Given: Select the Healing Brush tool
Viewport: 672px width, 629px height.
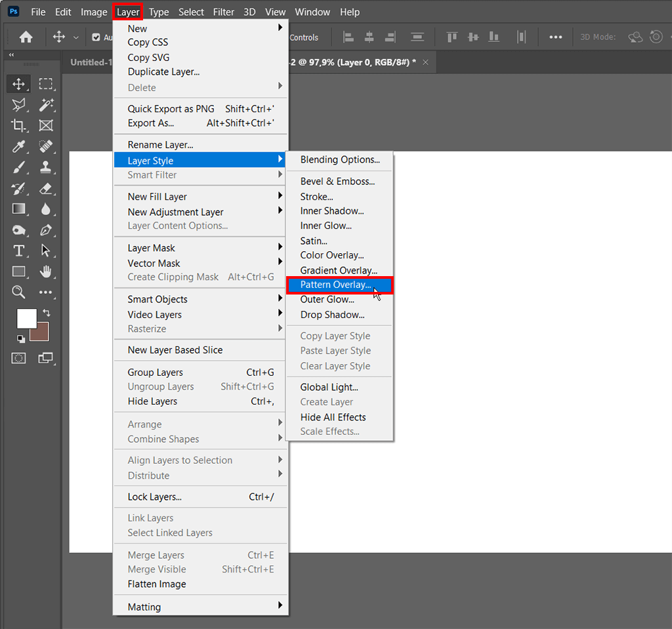Looking at the screenshot, I should point(46,146).
